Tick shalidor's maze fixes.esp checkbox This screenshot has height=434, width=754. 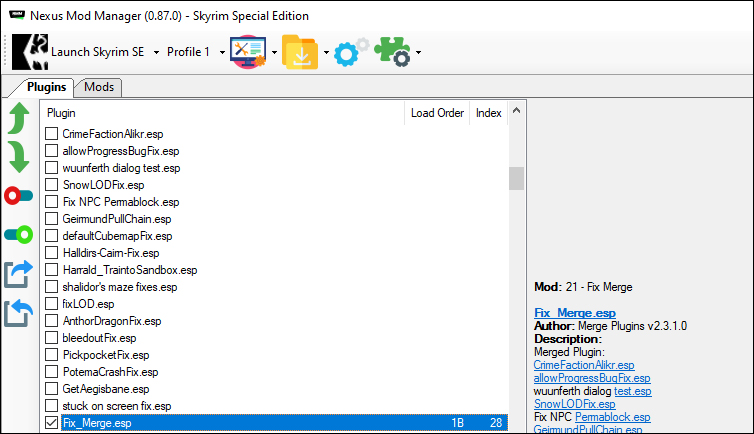point(51,286)
